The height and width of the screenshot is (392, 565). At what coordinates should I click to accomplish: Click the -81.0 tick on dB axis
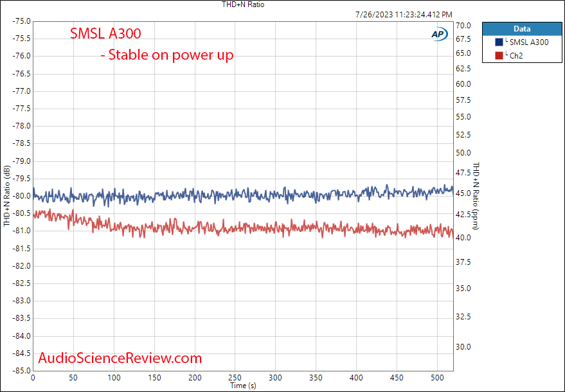point(22,231)
